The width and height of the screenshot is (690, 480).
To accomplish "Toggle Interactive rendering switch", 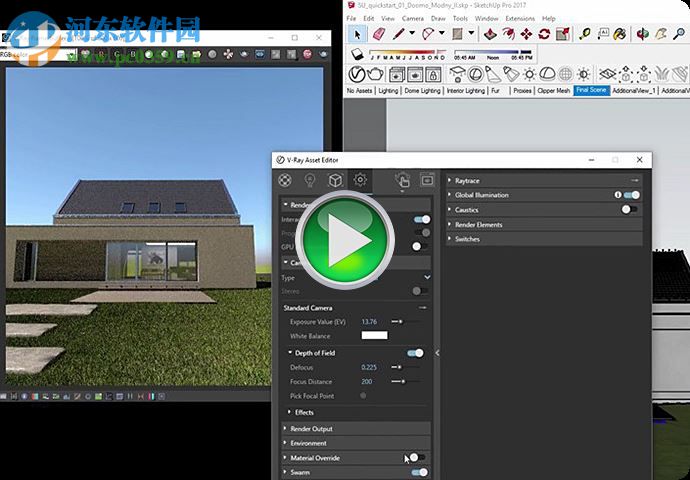I will click(x=422, y=219).
